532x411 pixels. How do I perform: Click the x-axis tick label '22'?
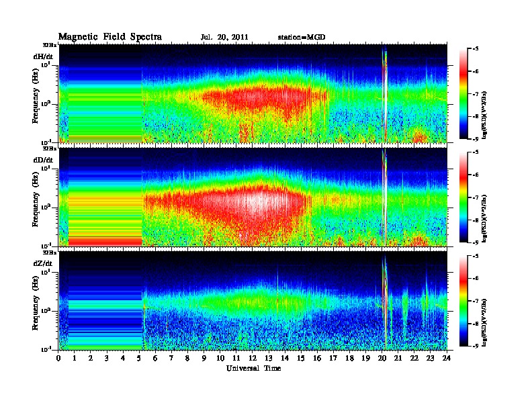pyautogui.click(x=414, y=358)
